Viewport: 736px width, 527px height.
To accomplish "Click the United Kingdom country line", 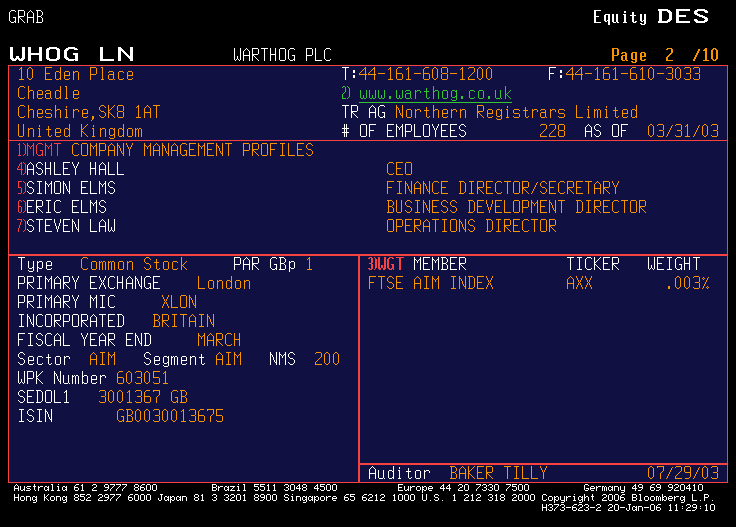I will pos(80,131).
